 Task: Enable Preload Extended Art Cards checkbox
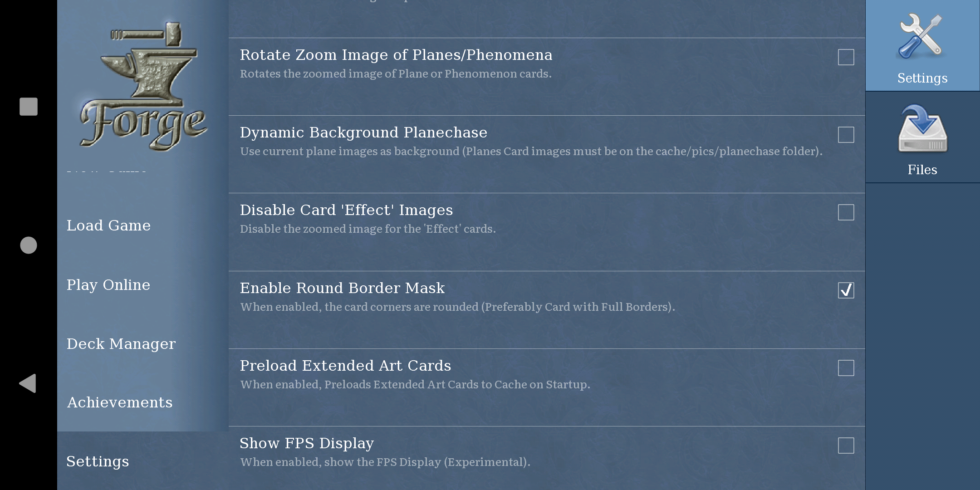[x=846, y=368]
